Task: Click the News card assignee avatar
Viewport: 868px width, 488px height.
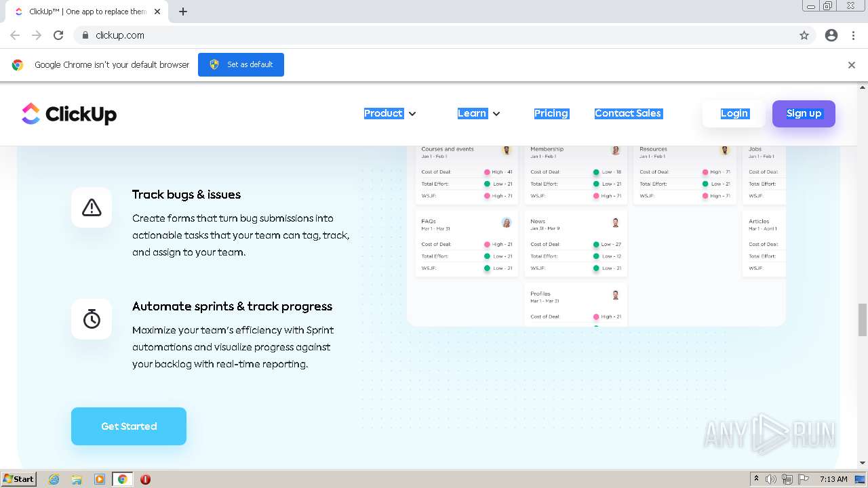Action: [616, 222]
